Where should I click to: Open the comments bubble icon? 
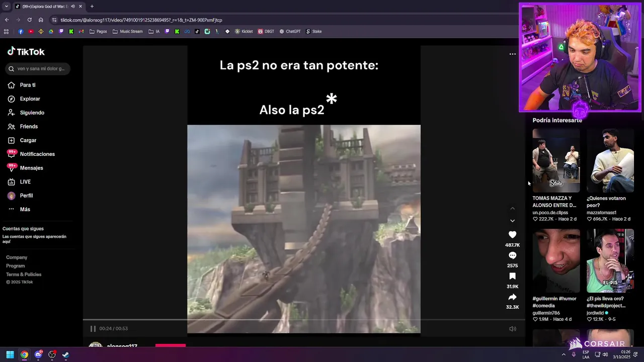click(x=512, y=255)
